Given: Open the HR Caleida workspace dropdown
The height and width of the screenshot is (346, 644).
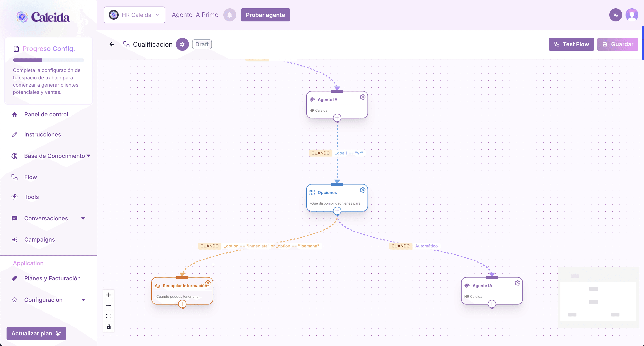Looking at the screenshot, I should tap(134, 15).
